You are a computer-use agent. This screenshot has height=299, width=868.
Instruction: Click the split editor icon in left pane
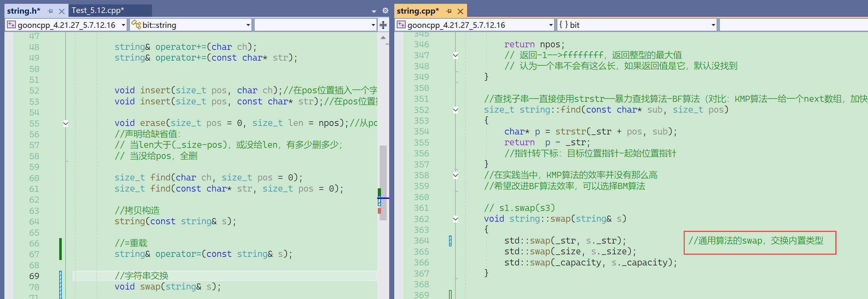[x=383, y=25]
